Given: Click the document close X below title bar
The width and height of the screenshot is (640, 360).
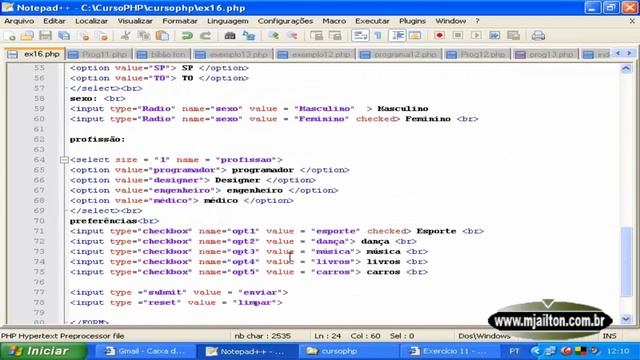Looking at the screenshot, I should click(x=632, y=21).
